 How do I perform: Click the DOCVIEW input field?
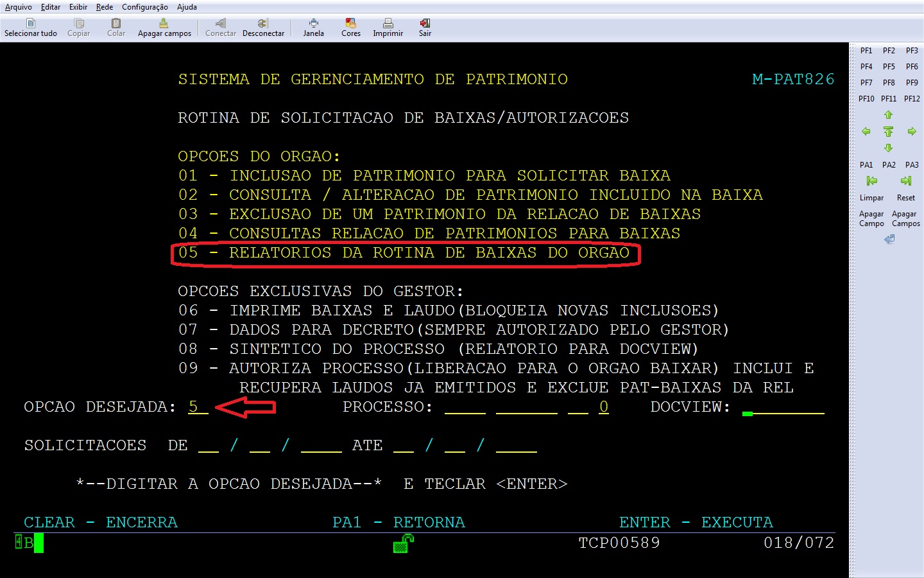tap(783, 407)
